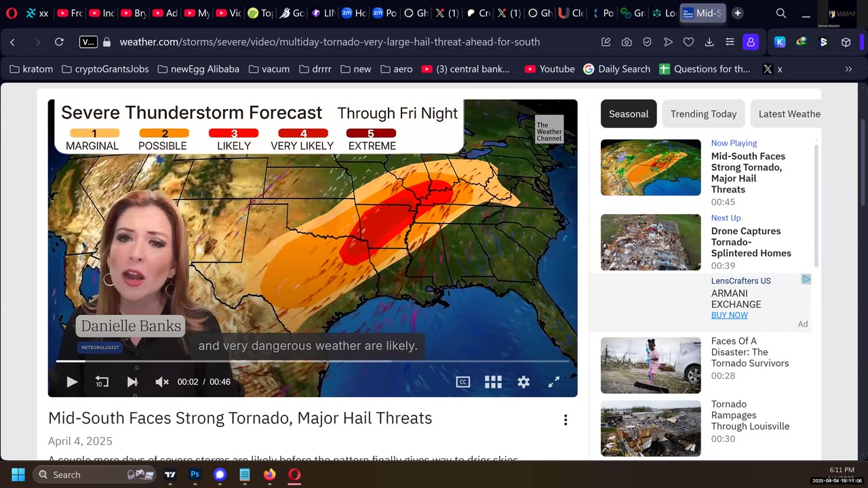Open the extensions cube icon
This screenshot has width=868, height=488.
[846, 42]
